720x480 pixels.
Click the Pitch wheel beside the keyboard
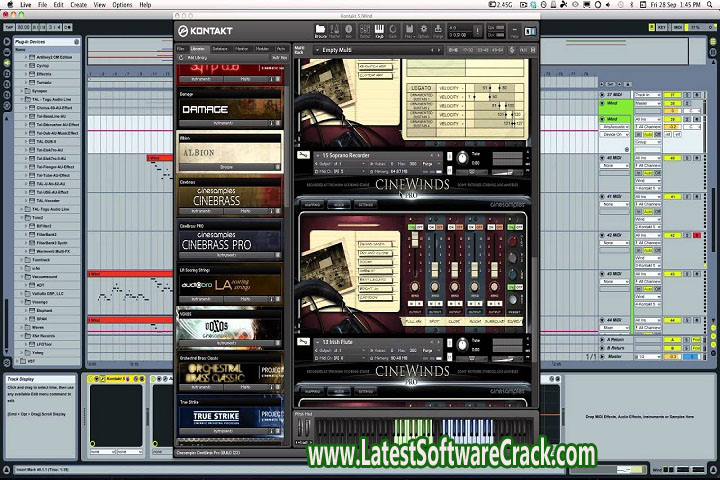pyautogui.click(x=300, y=428)
